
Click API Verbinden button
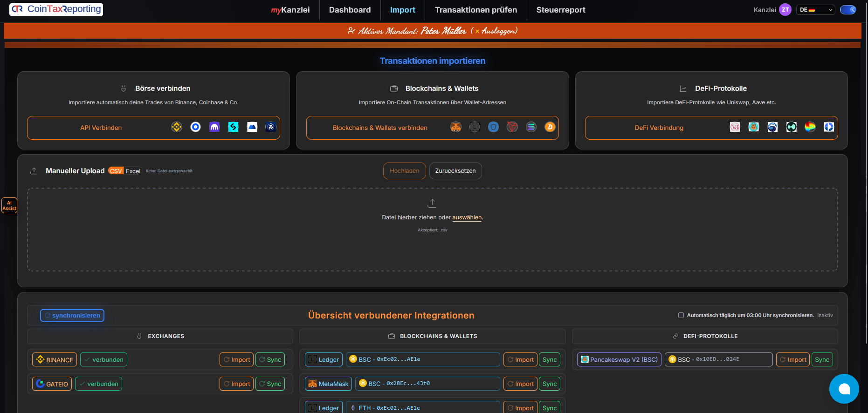coord(153,128)
